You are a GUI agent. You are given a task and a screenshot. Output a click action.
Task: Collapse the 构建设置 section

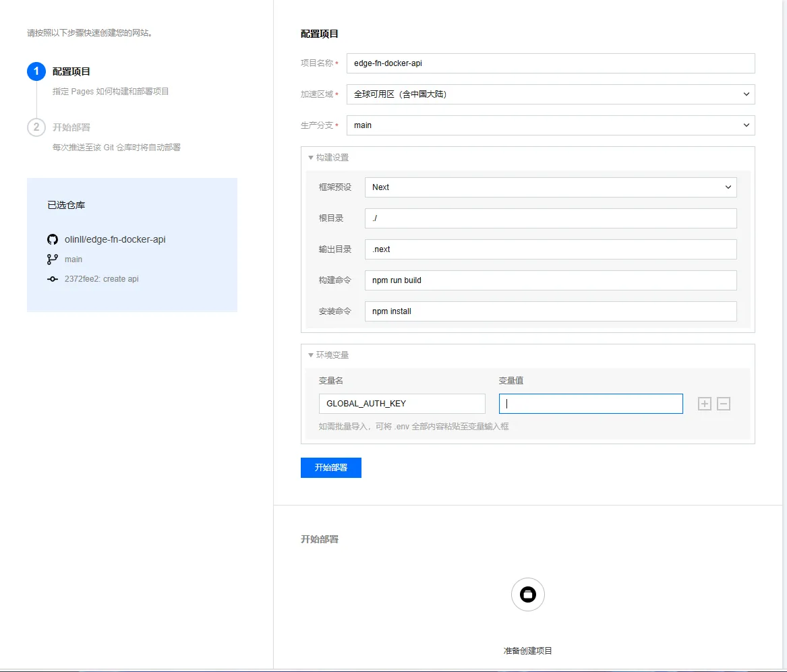[x=328, y=158]
